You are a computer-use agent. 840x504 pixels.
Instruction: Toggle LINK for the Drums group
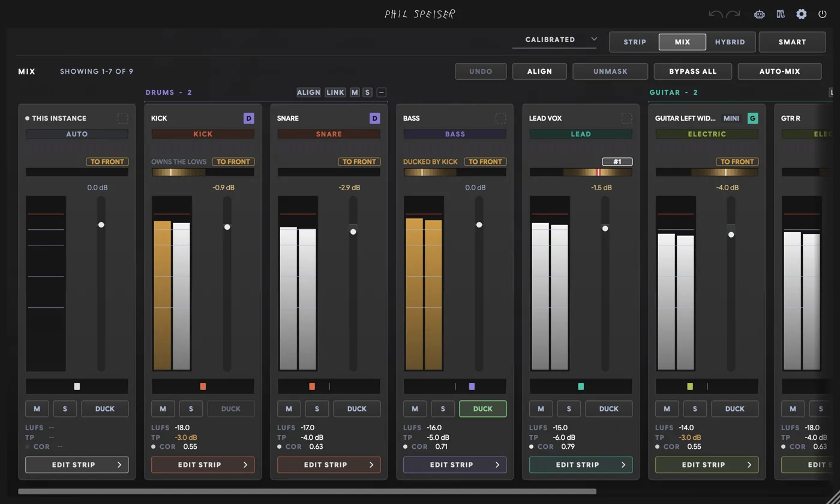point(335,92)
